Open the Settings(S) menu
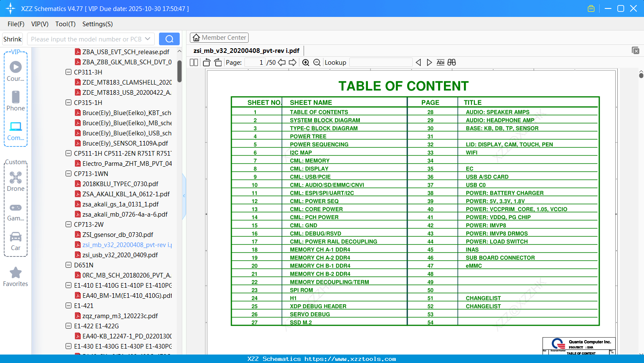 pyautogui.click(x=98, y=24)
